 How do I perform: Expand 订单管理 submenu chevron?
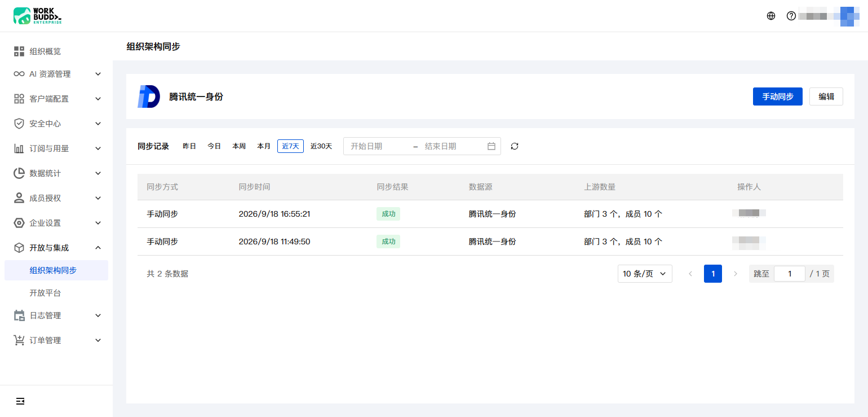[98, 340]
